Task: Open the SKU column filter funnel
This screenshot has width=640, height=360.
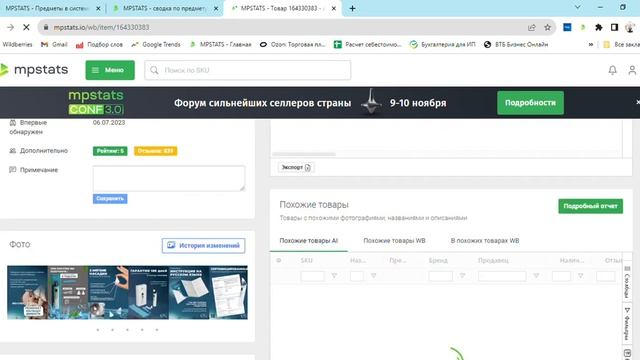Action: point(334,276)
